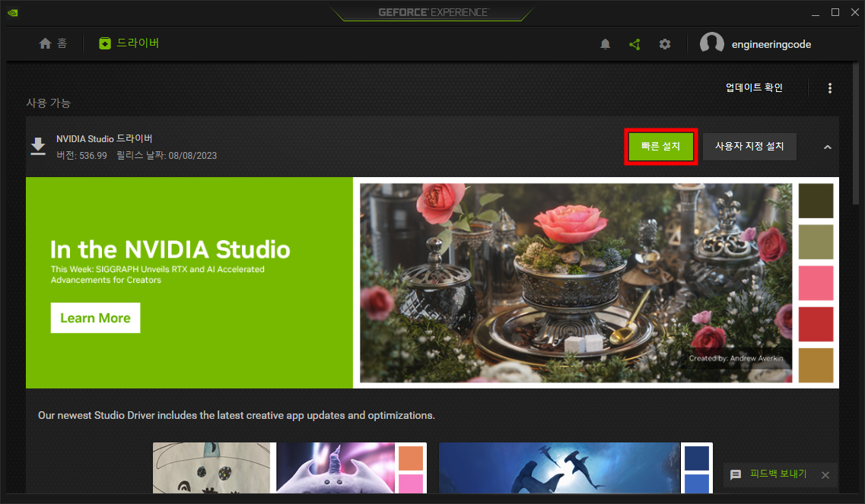
Task: Go to the 홈 (Home) tab
Action: click(x=53, y=43)
